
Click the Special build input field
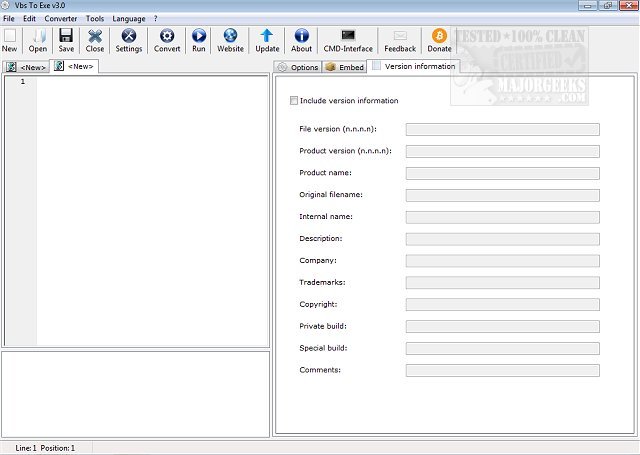coord(502,348)
